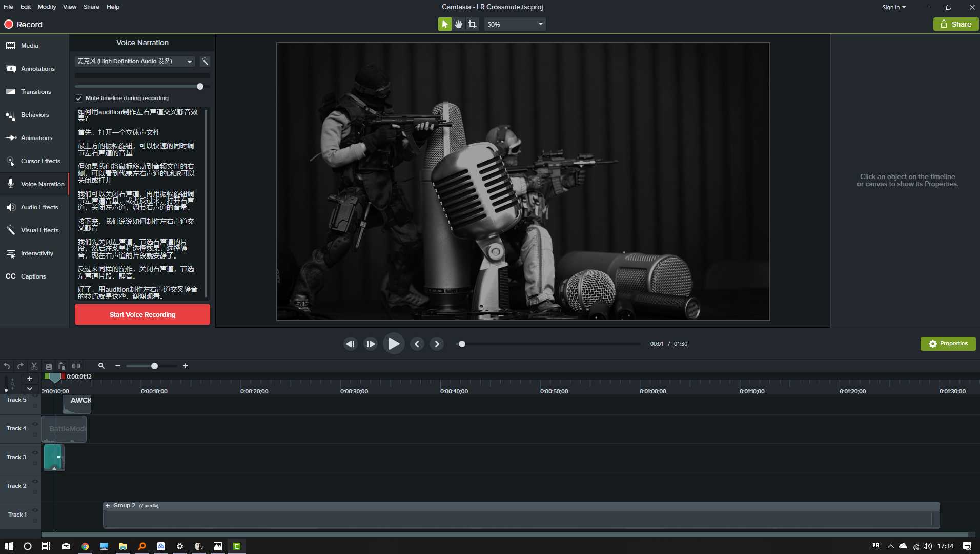
Task: Click the Split clip icon in timeline toolbar
Action: tap(76, 366)
